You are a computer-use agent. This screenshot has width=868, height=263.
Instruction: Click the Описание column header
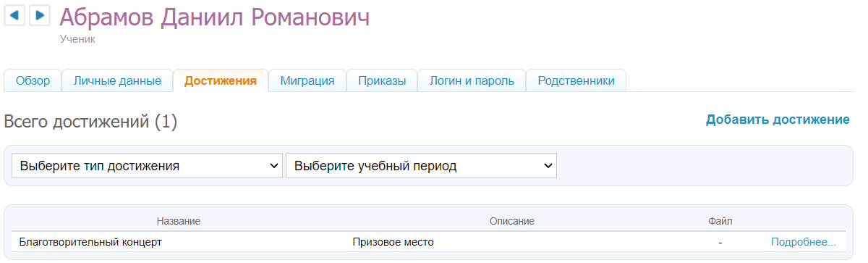[511, 220]
